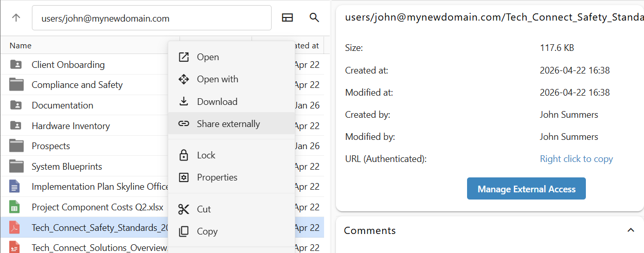Click the Project Component Costs spreadsheet icon
The height and width of the screenshot is (253, 644).
tap(15, 207)
